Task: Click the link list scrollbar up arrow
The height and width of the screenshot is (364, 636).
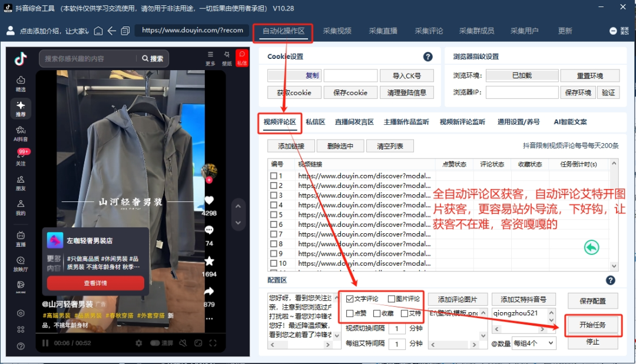Action: 614,164
